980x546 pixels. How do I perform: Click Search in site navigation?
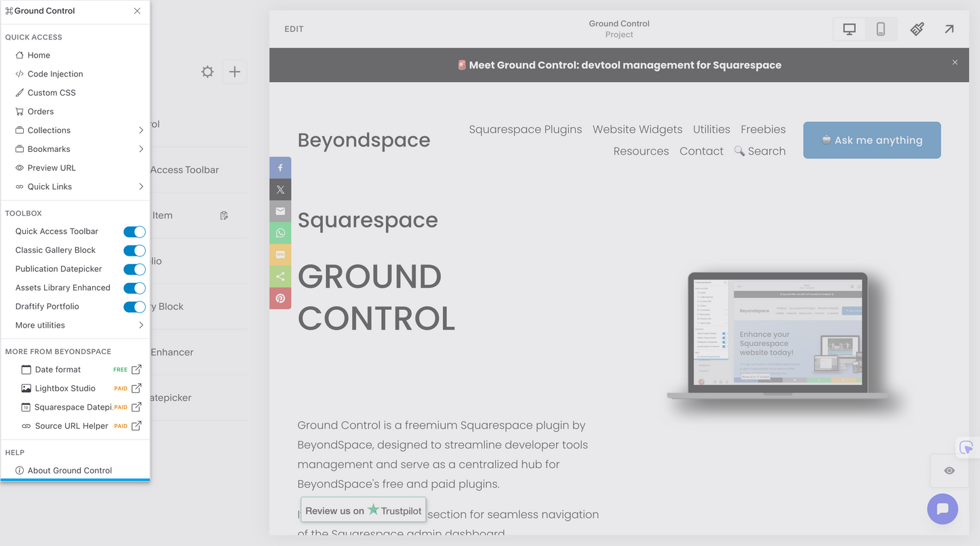pyautogui.click(x=760, y=151)
